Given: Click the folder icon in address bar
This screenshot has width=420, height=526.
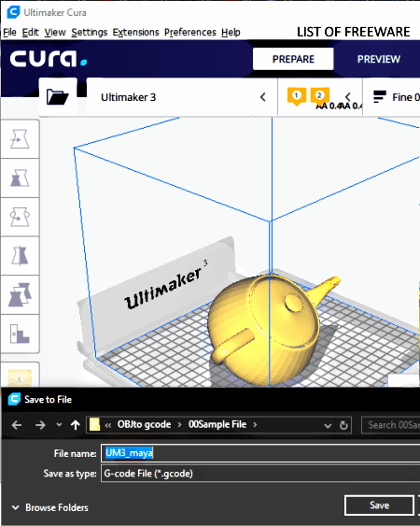Looking at the screenshot, I should tap(95, 424).
